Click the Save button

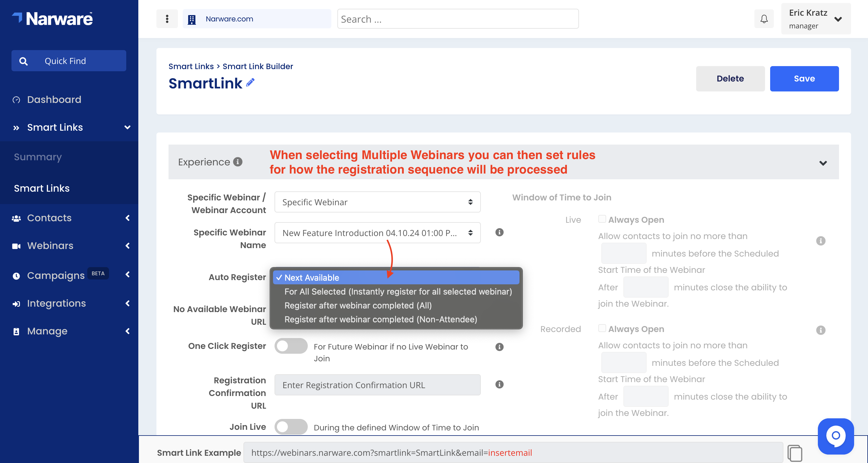(x=804, y=78)
